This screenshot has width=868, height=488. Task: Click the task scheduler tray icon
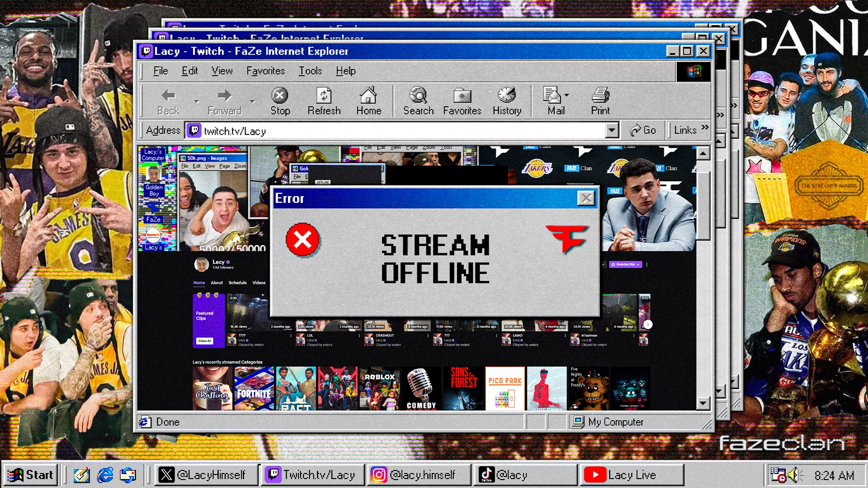click(x=778, y=475)
